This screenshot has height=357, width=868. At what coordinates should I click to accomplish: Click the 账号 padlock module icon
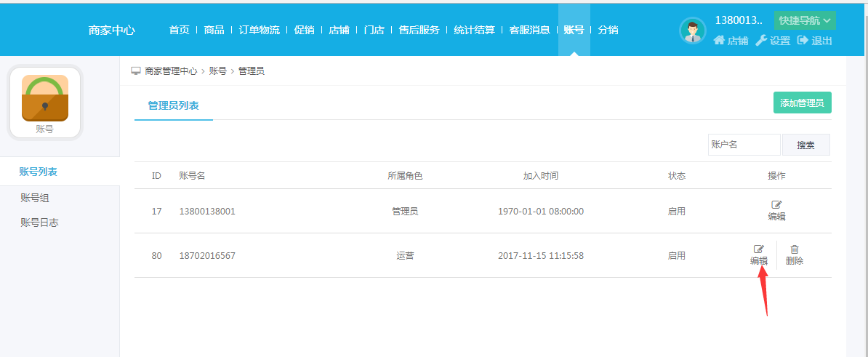point(45,97)
